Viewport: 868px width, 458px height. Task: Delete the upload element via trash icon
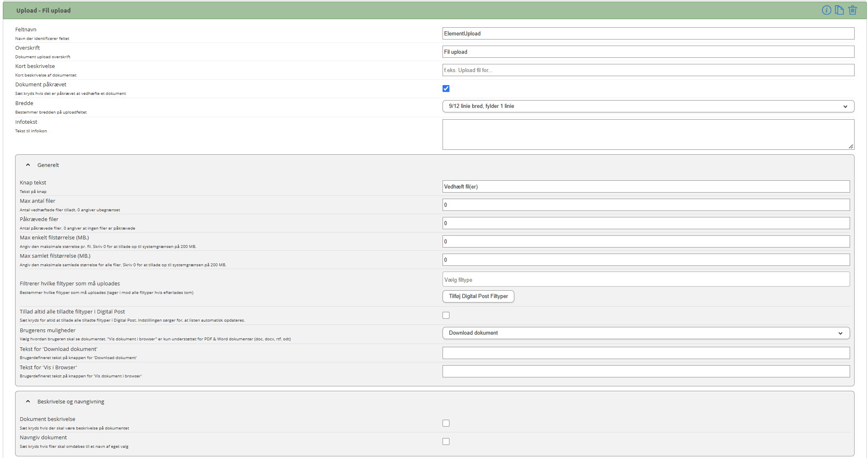(853, 10)
